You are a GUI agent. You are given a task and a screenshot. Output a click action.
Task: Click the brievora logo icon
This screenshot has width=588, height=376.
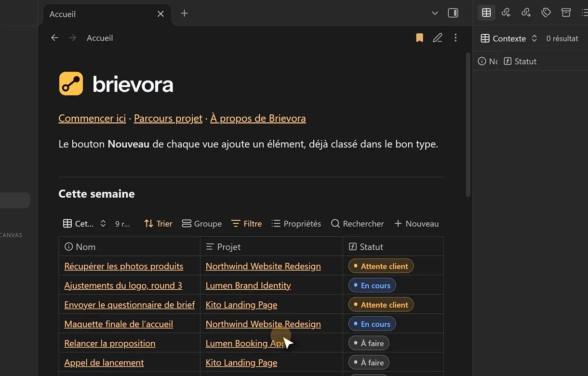[x=71, y=84]
